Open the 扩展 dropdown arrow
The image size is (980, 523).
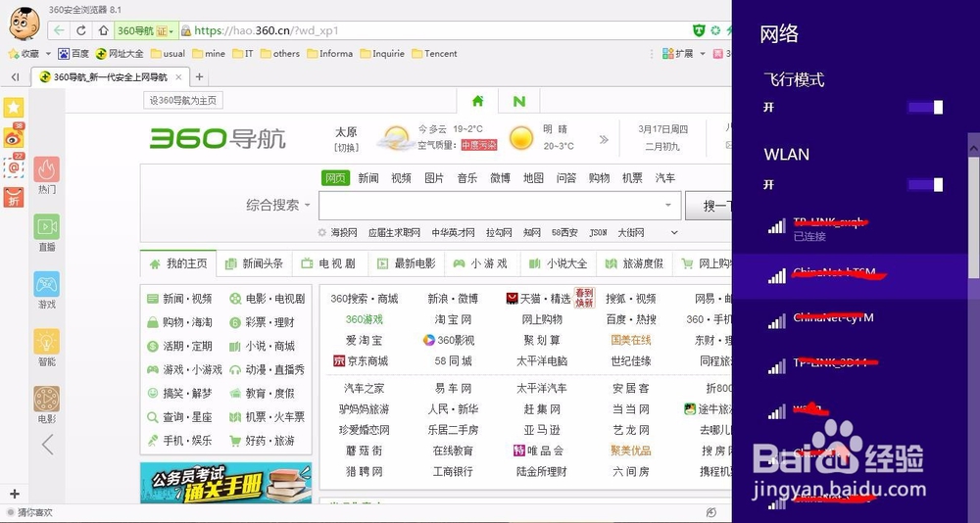point(703,54)
